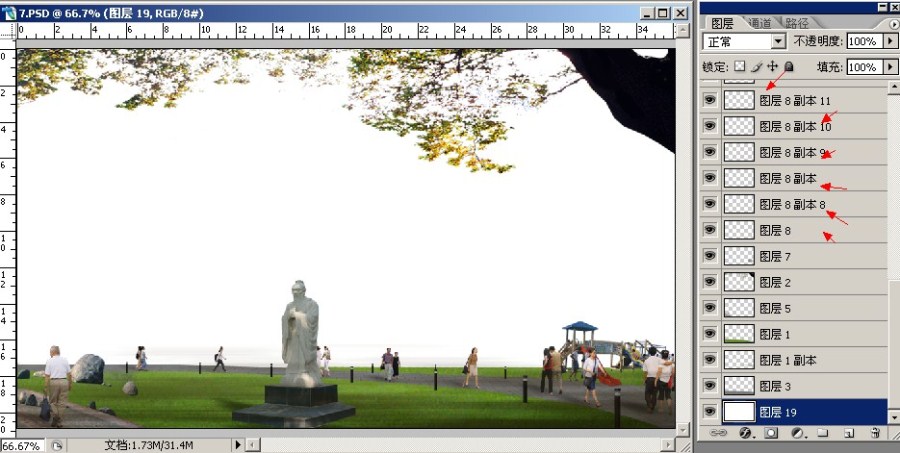This screenshot has width=900, height=453.
Task: Toggle visibility of 图层 5
Action: [710, 308]
